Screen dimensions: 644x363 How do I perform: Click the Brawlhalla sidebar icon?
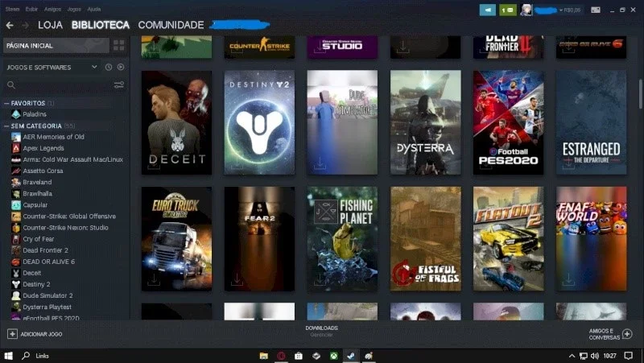[16, 193]
